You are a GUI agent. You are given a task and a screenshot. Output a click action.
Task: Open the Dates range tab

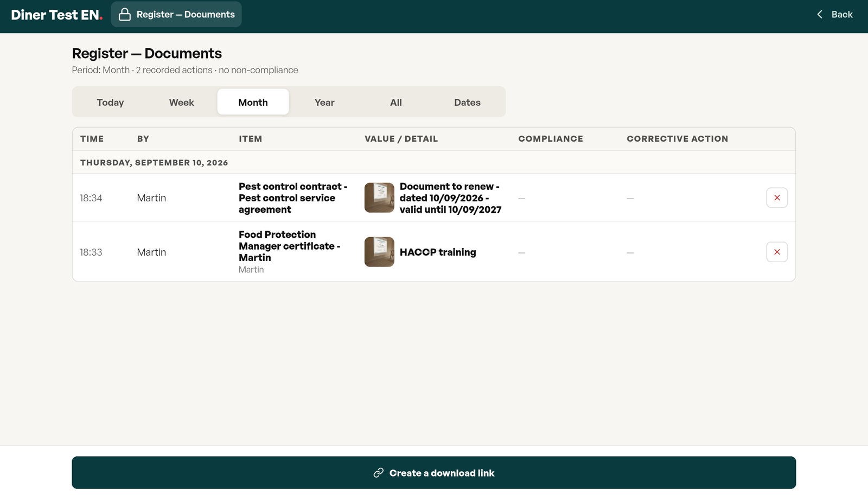coord(467,102)
